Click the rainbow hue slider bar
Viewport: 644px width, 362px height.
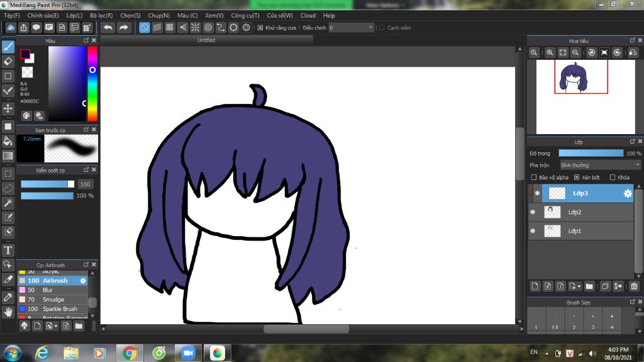tap(92, 84)
